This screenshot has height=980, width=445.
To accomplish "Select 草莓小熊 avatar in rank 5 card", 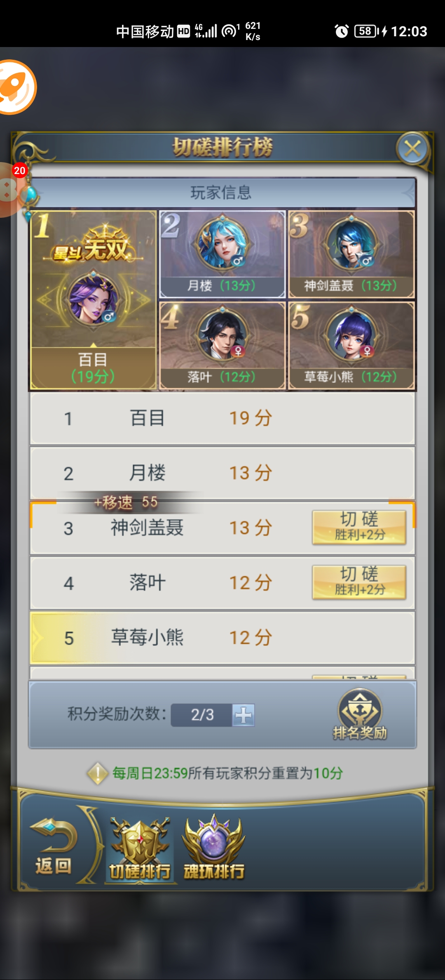I will point(351,335).
